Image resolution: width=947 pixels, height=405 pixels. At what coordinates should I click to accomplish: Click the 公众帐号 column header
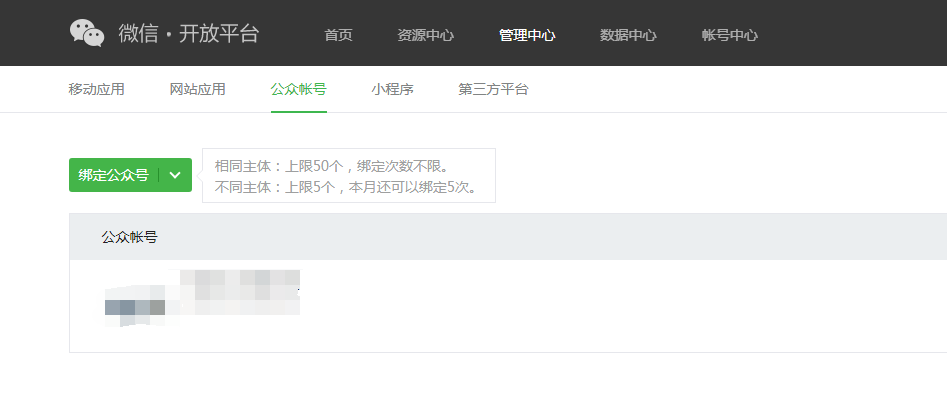(x=129, y=237)
